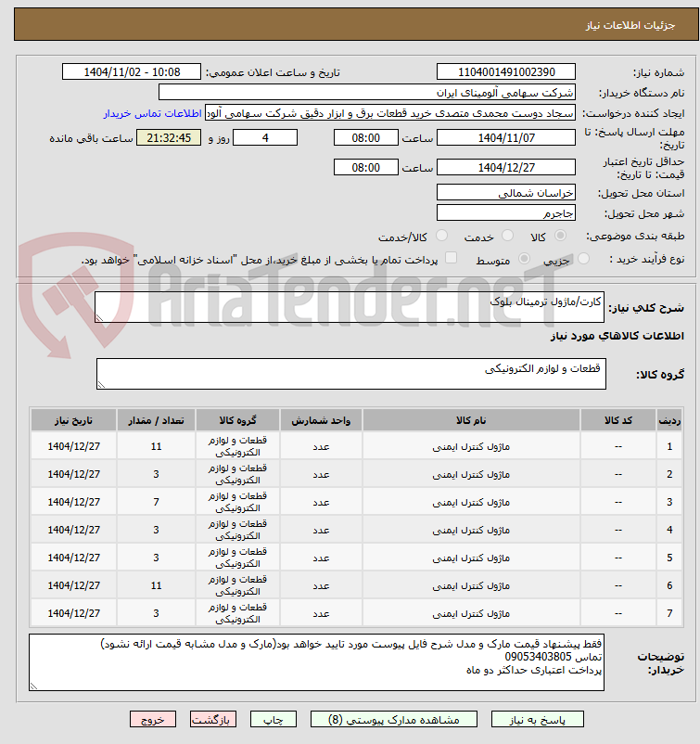
Task: Click ماژول کنترل ایمنی in row 2
Action: [471, 474]
